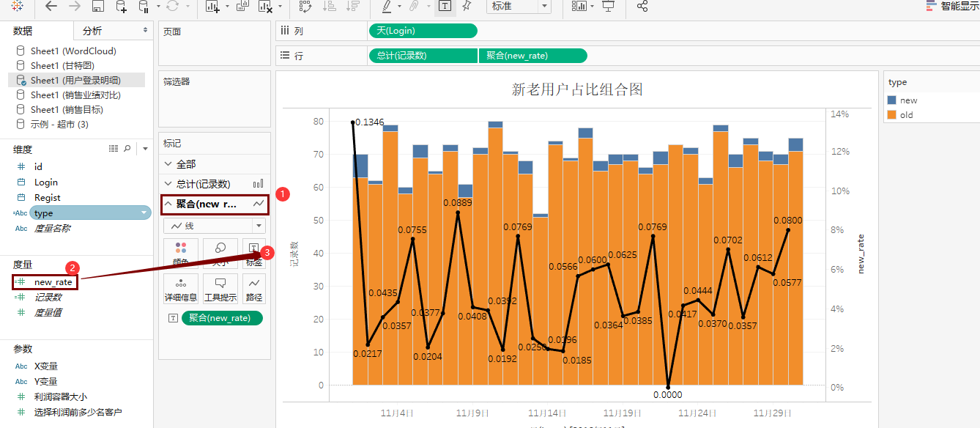
Task: Select the 度量值 measure field
Action: click(x=48, y=313)
